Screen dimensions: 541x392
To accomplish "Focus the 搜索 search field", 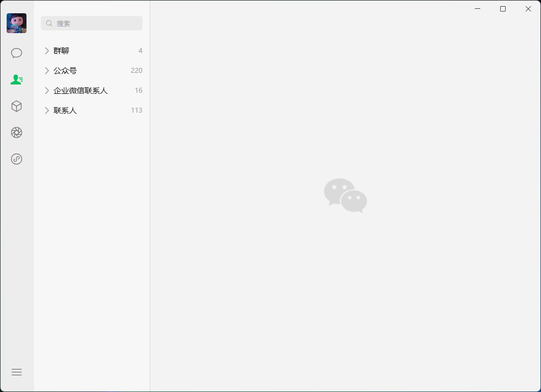I will pos(92,23).
